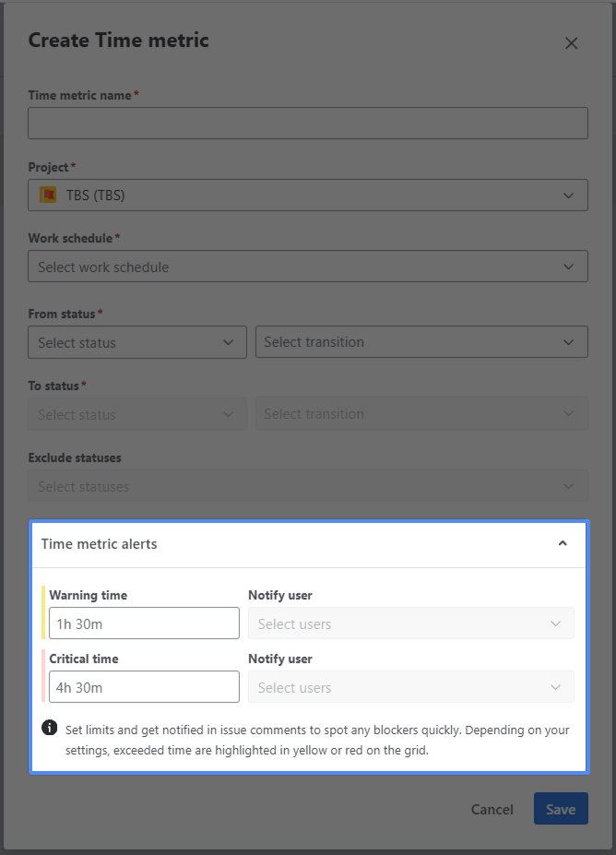Open Notify user dropdown for Warning time

pyautogui.click(x=410, y=623)
